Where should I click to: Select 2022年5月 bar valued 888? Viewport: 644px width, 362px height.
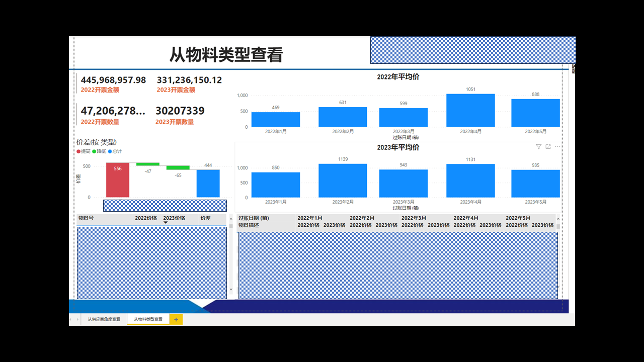[x=535, y=113]
